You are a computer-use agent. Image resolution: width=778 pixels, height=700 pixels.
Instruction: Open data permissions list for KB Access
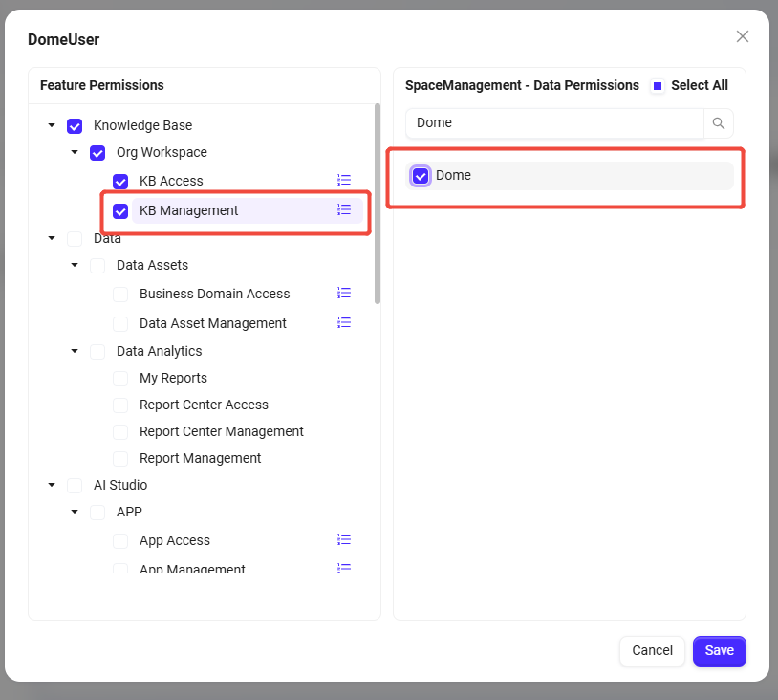click(344, 180)
